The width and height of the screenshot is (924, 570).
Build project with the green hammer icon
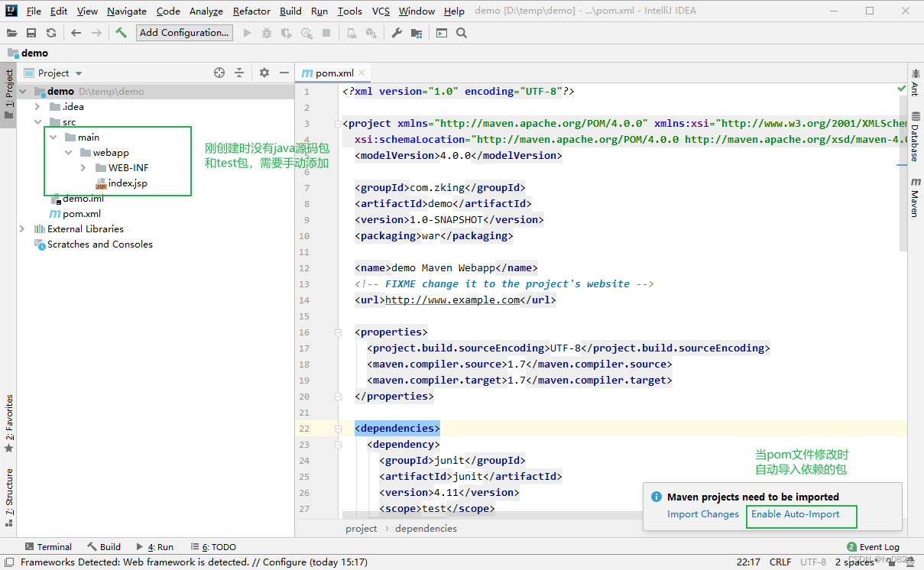[121, 33]
